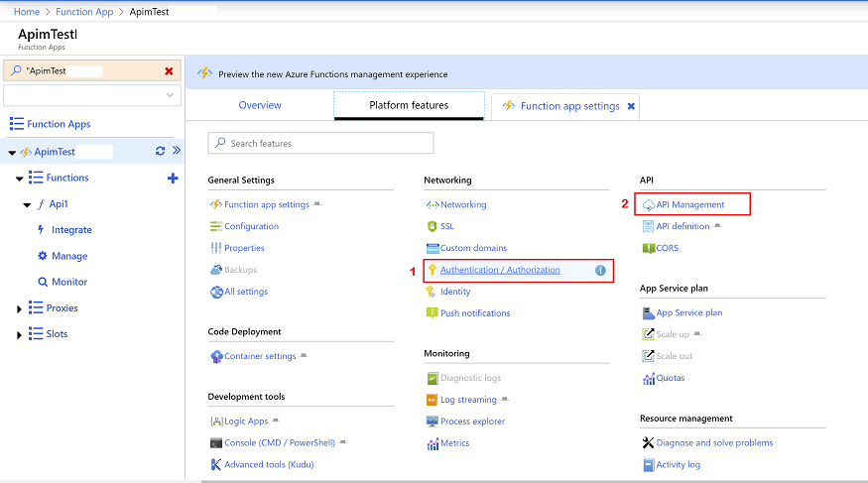
Task: Click the Activity log icon
Action: [648, 465]
